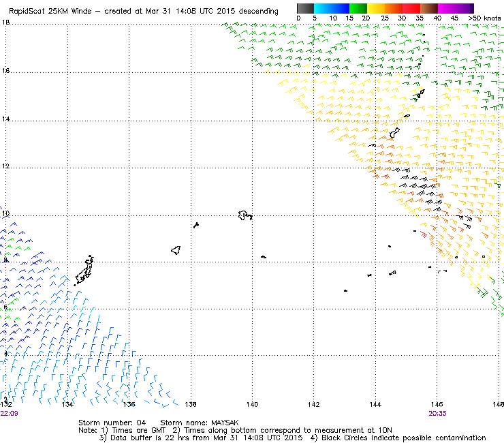Viewport: 504px width, 443px height.
Task: Click the Guam island outline
Action: [395, 132]
